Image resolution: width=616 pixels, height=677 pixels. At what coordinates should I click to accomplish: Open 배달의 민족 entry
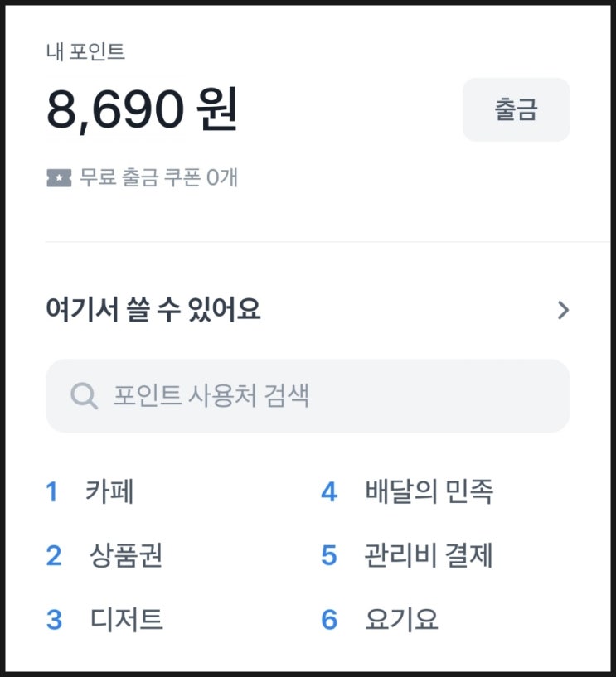coord(429,491)
